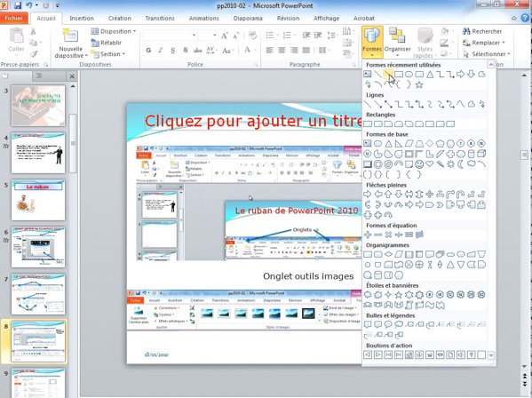Choose the left block arrow in Flèches pleines
Image resolution: width=532 pixels, height=398 pixels.
[x=378, y=195]
